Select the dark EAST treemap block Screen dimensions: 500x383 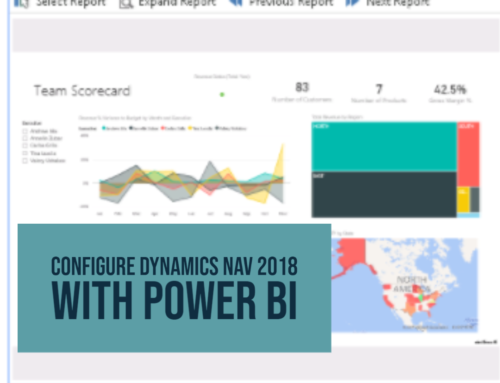pyautogui.click(x=384, y=195)
